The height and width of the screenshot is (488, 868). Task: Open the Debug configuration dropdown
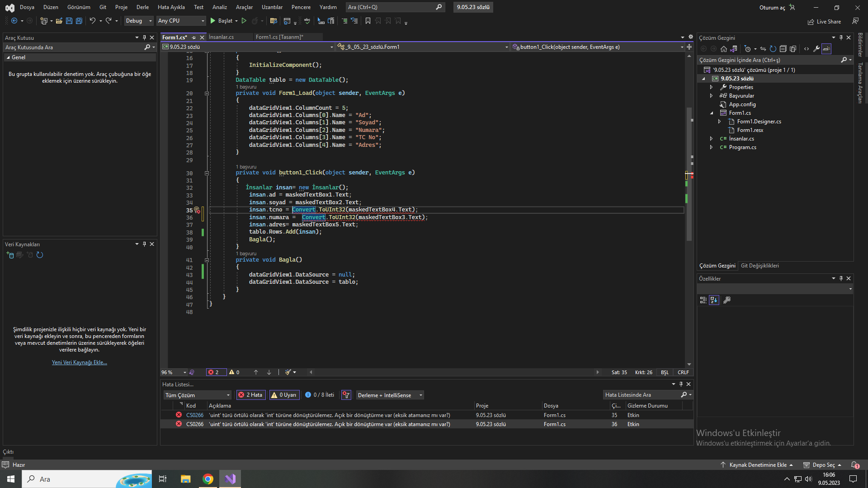[x=139, y=21]
